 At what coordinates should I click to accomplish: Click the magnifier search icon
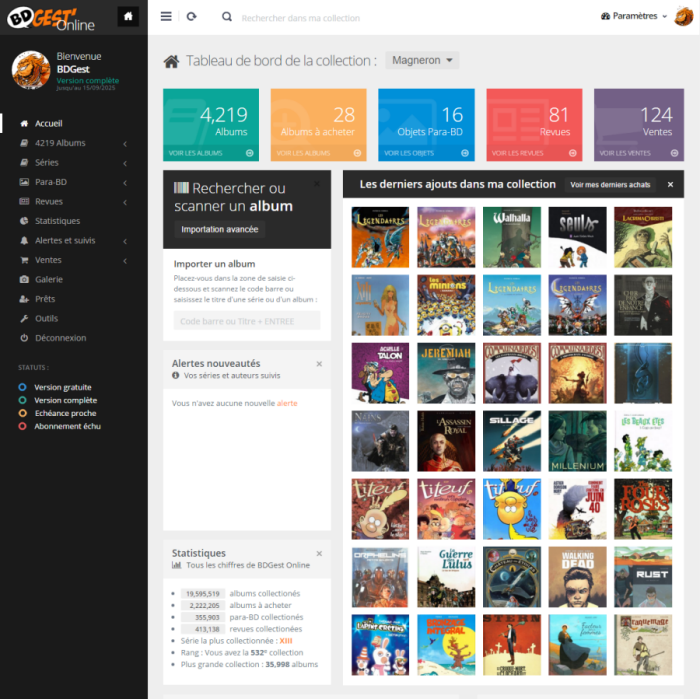[227, 17]
